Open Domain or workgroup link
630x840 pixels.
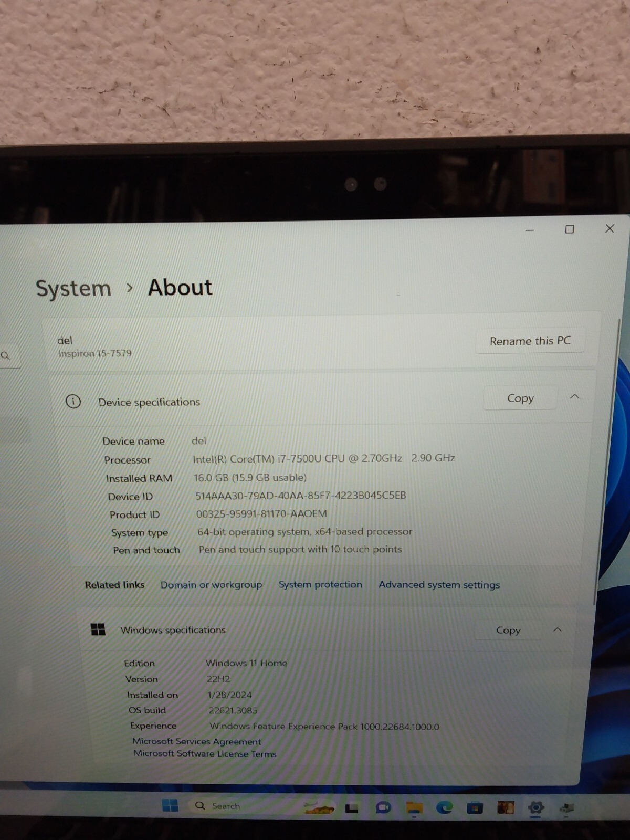click(211, 585)
